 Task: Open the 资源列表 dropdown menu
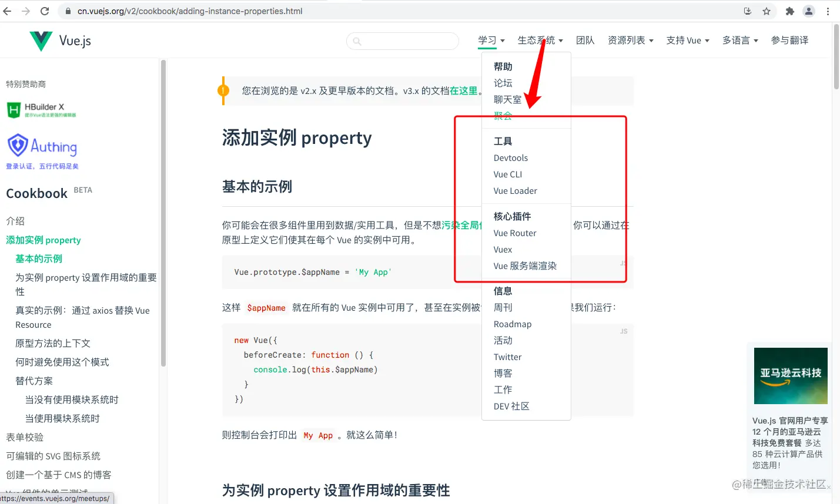(x=631, y=41)
